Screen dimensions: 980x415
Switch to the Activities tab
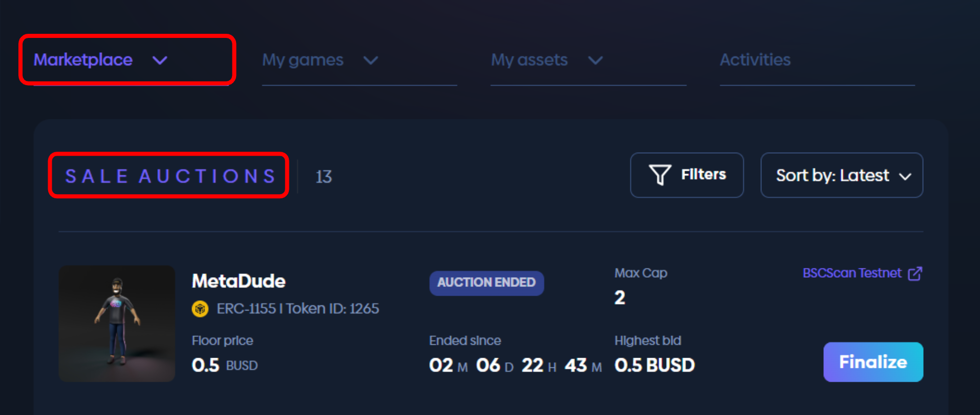[755, 60]
